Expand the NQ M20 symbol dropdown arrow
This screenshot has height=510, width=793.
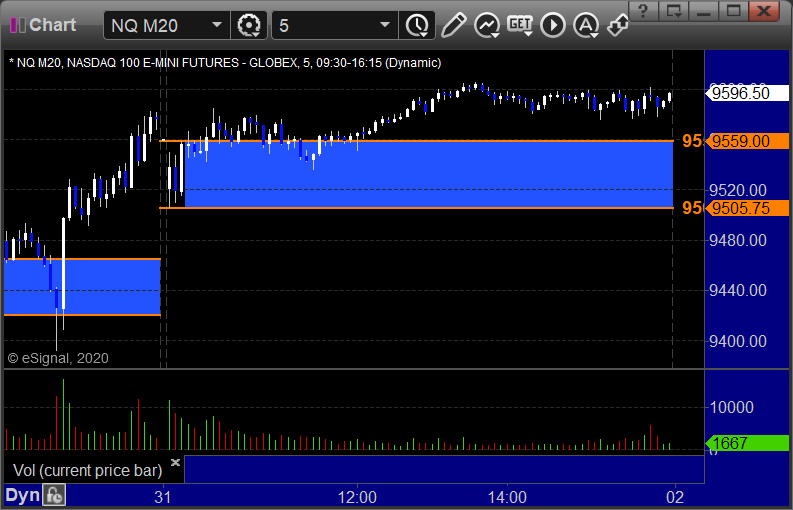point(217,25)
